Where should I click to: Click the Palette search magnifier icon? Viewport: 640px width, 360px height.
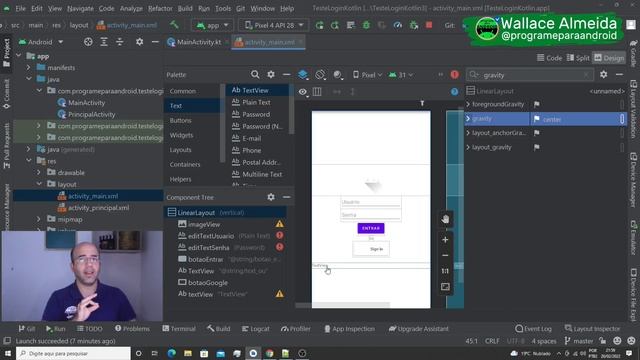click(255, 74)
